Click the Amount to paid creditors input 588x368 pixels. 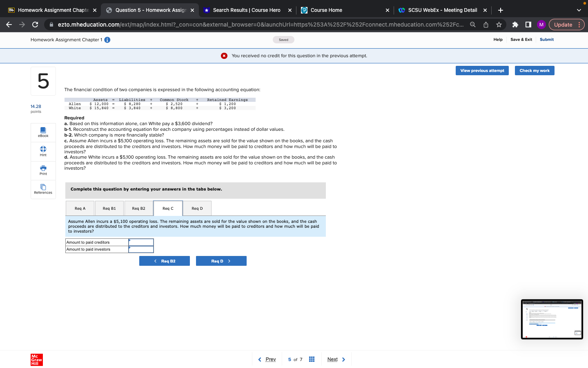tap(141, 242)
